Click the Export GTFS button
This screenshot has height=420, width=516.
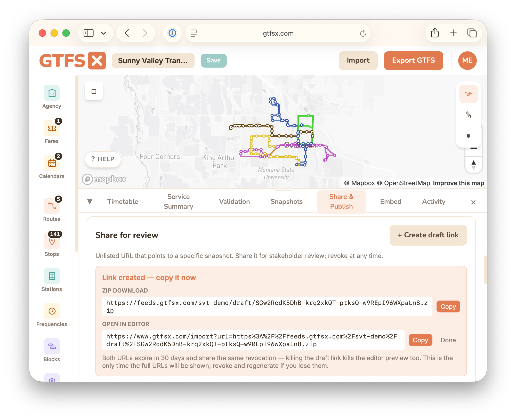413,61
